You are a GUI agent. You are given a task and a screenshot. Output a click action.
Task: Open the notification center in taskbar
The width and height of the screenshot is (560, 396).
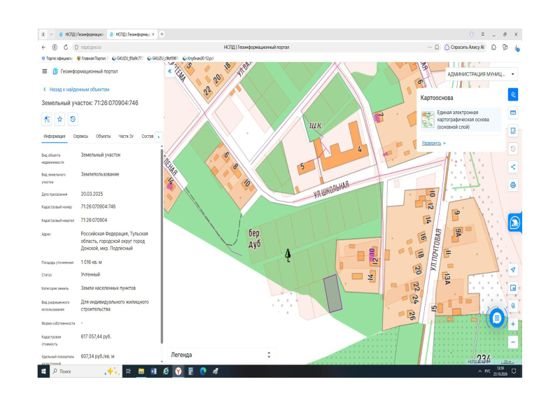[514, 372]
